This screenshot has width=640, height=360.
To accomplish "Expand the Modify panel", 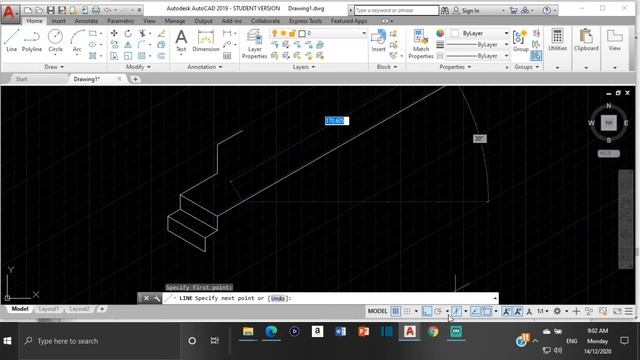I will click(138, 67).
